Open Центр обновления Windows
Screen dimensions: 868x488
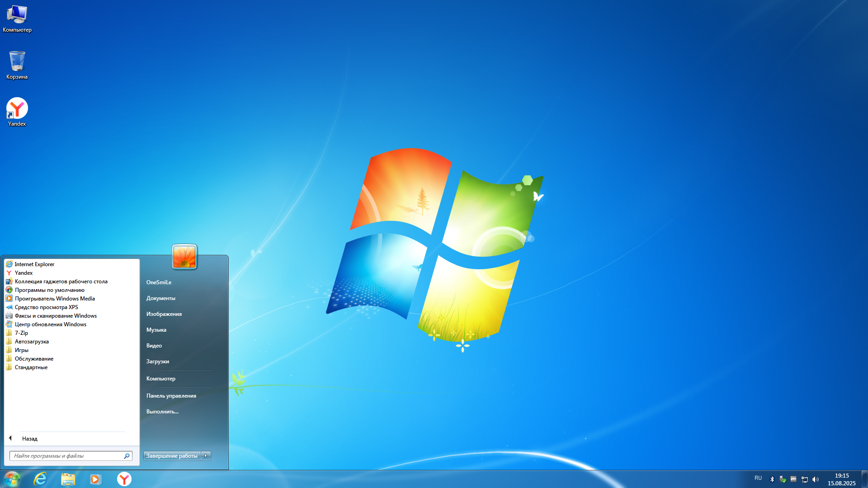click(72, 324)
